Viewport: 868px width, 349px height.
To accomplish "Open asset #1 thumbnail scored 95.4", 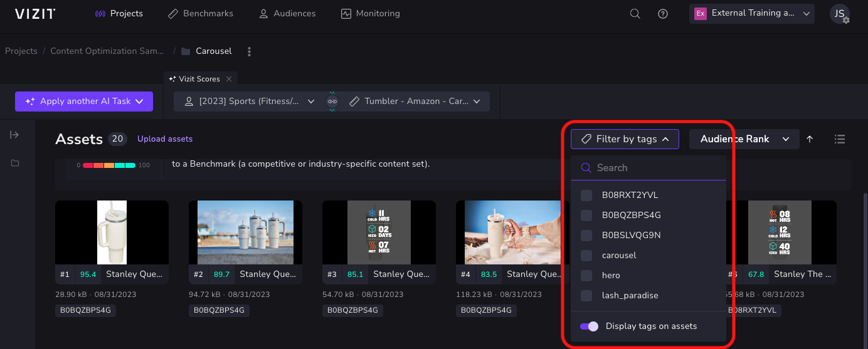I will [112, 232].
